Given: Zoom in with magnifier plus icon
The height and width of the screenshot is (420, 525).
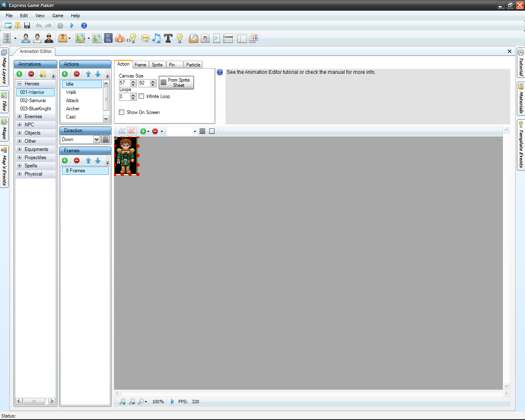Looking at the screenshot, I should tap(122, 402).
